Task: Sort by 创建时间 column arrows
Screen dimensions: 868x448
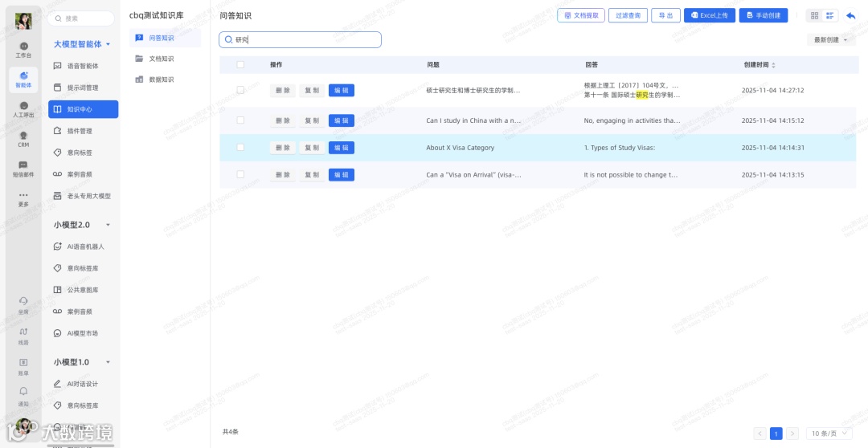Action: tap(773, 65)
